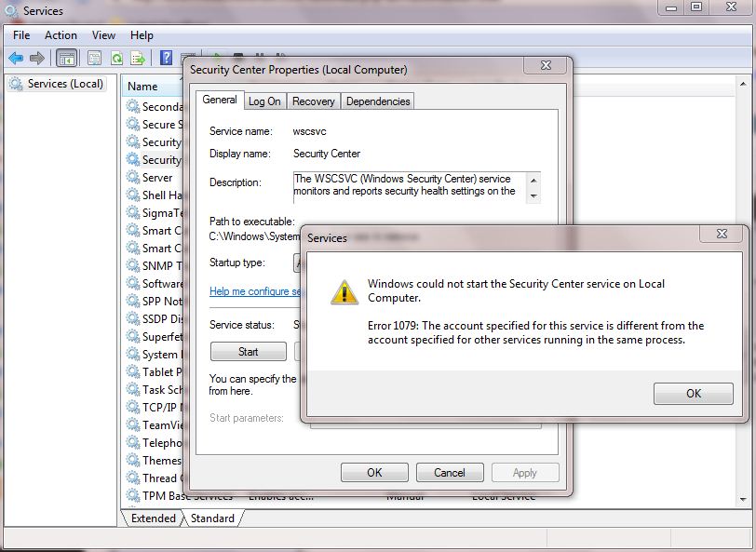The image size is (756, 552).
Task: Open the 'Help me configure' link
Action: [x=255, y=291]
